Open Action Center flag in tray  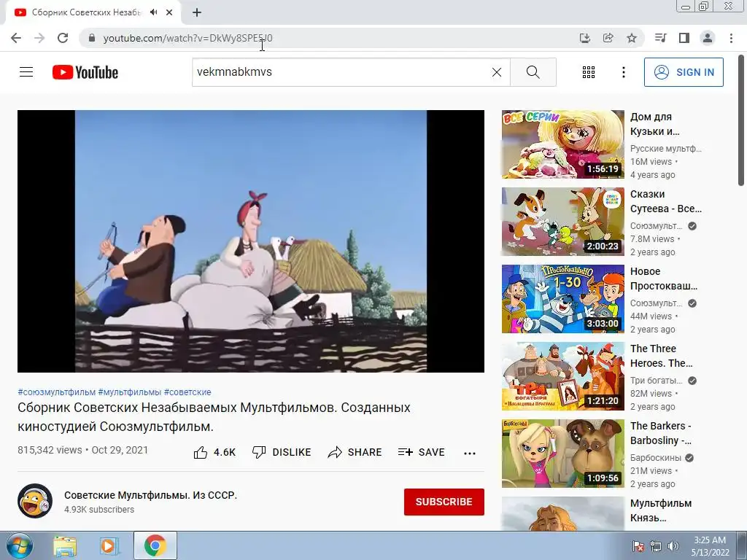tap(638, 546)
